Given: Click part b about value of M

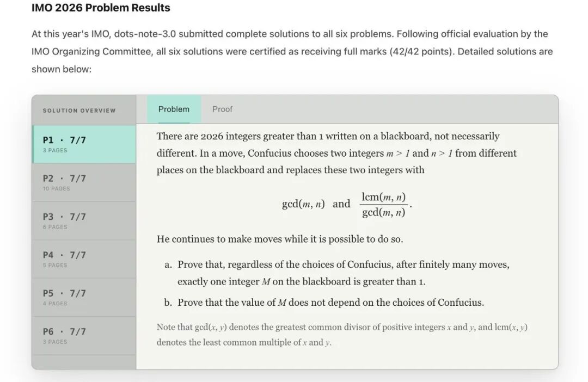Looking at the screenshot, I should (324, 303).
